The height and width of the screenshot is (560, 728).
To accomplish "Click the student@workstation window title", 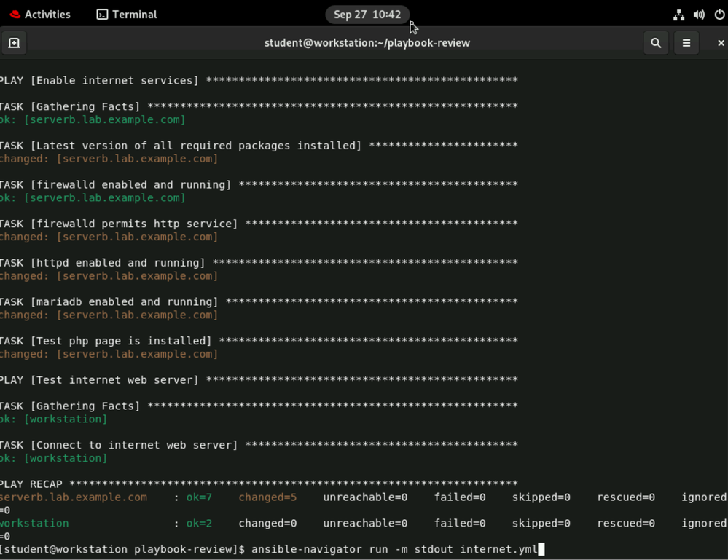I will pyautogui.click(x=367, y=43).
